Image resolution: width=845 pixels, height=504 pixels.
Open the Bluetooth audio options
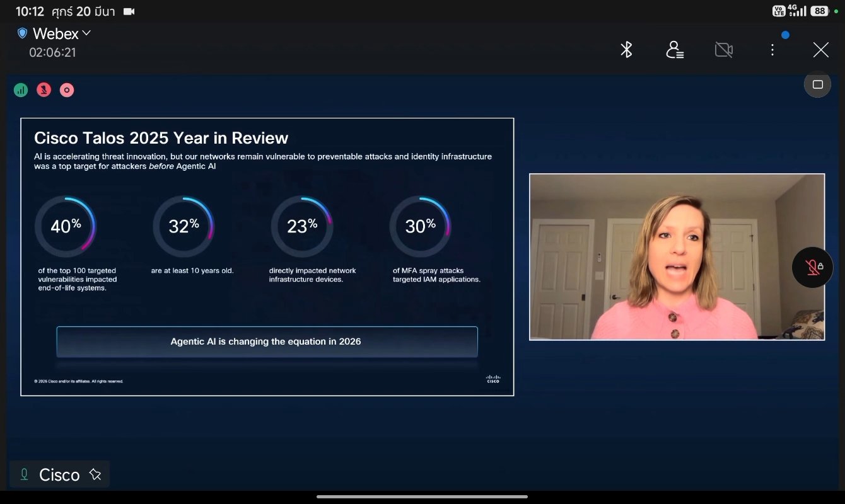(626, 50)
